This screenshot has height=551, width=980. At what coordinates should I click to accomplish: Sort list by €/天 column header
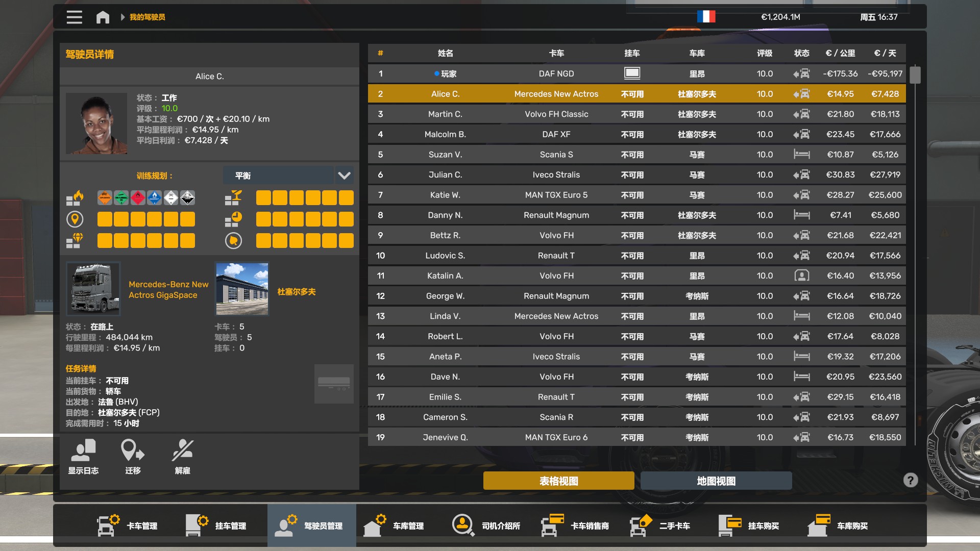pos(885,53)
